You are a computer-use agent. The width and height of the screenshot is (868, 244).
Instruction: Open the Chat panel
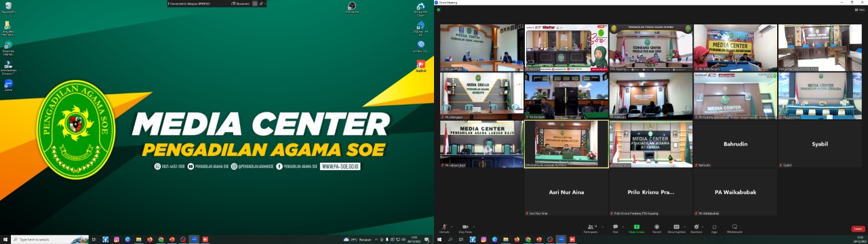(x=616, y=228)
